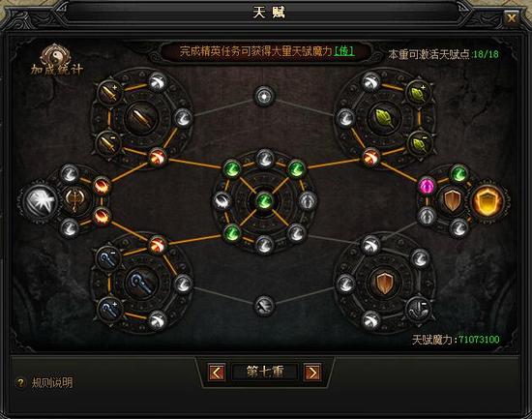
Task: Click the 天賦 window title tab
Action: pos(269,13)
